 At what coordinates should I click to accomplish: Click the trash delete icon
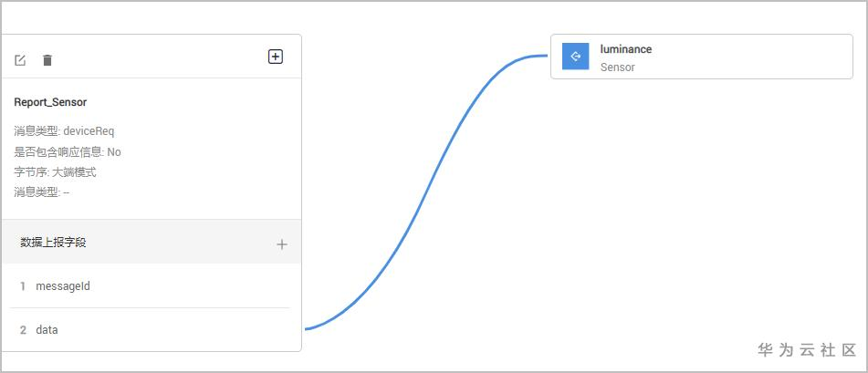[47, 60]
